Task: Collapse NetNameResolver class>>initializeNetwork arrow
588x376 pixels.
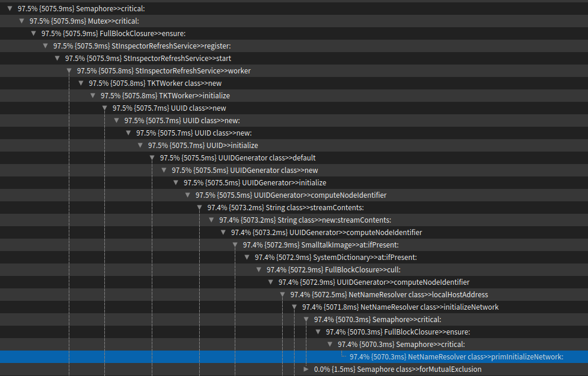Action: [x=295, y=307]
